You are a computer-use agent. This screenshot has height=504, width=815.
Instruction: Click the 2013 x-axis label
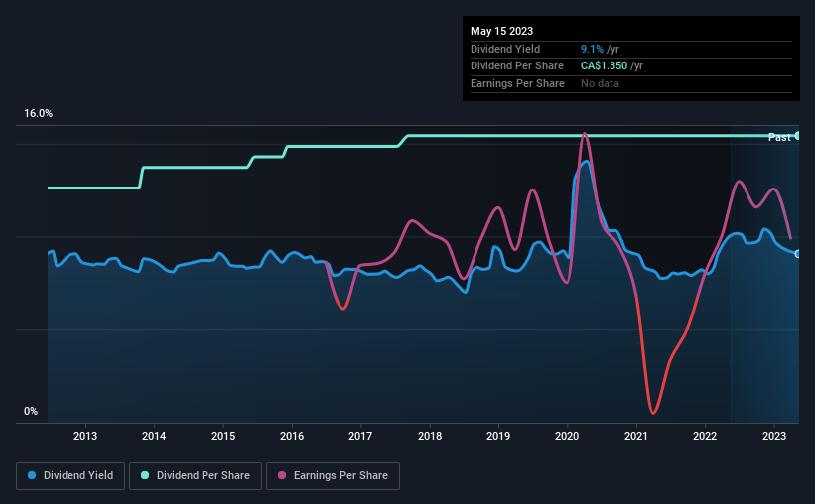point(85,436)
